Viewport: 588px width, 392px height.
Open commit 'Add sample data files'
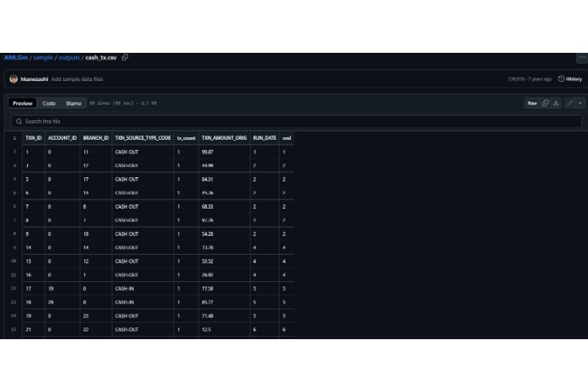77,79
